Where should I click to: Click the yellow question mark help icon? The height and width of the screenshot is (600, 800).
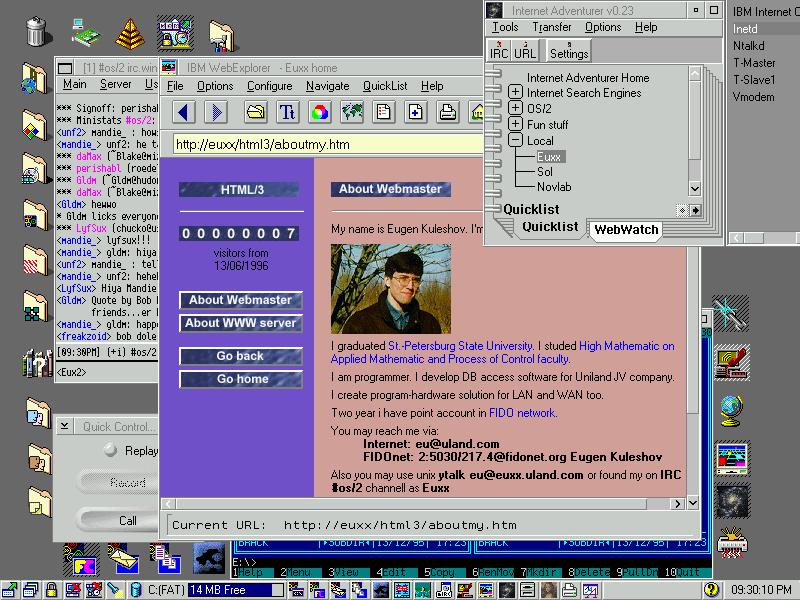[x=711, y=590]
